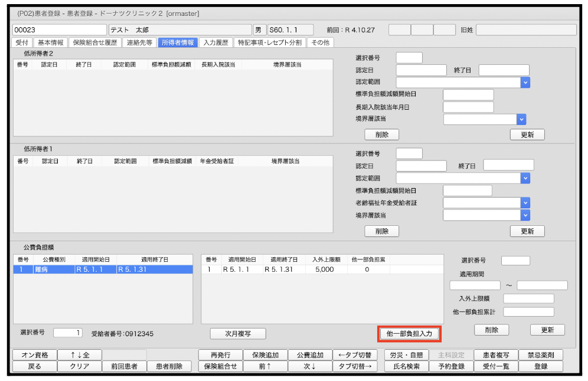Open the 保険組合せ履歴 tab
588x381 pixels.
click(95, 42)
